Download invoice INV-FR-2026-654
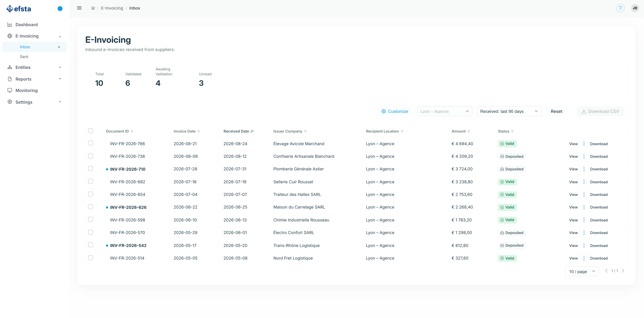644x318 pixels. pyautogui.click(x=599, y=195)
